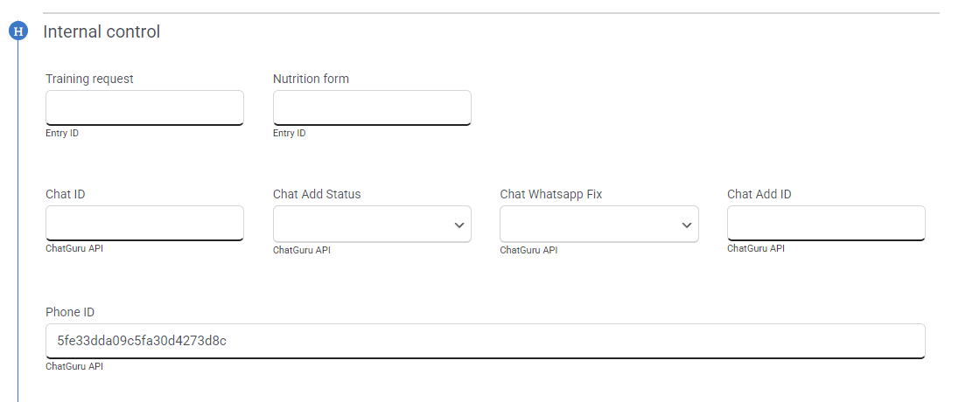The height and width of the screenshot is (402, 980).
Task: Click ChatGuru API hint below Phone ID
Action: click(74, 367)
